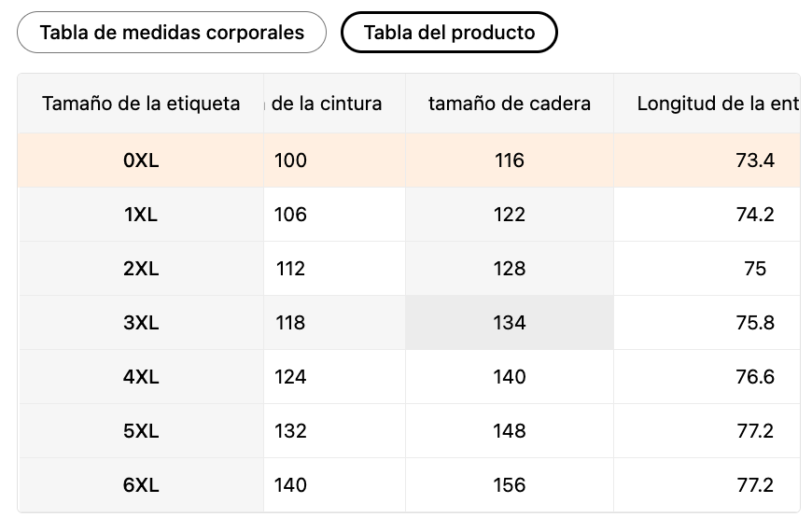
Task: Click the waist value 106 cell
Action: pos(291,215)
